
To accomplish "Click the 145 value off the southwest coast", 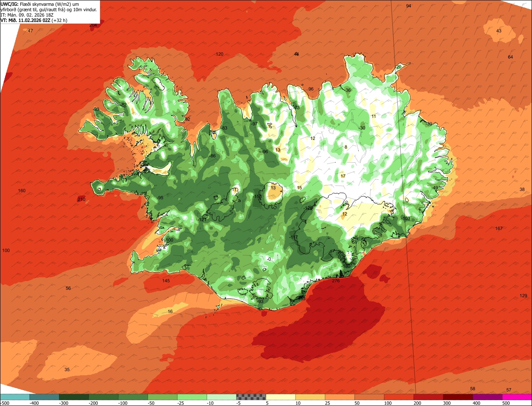I will 166,281.
